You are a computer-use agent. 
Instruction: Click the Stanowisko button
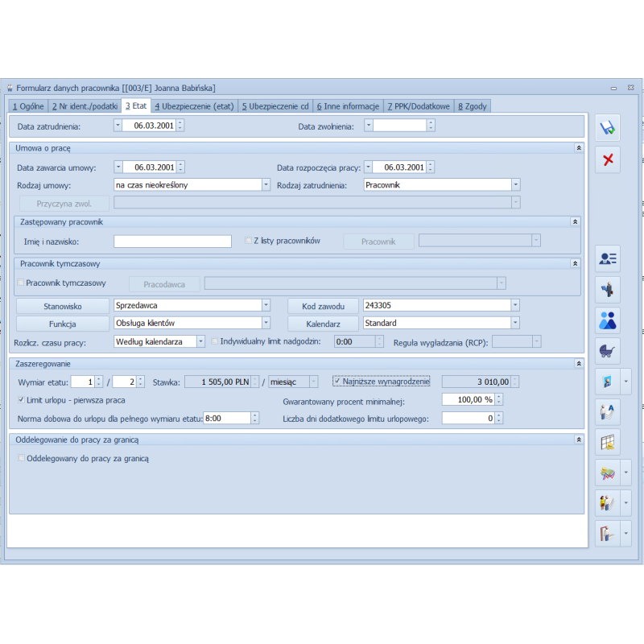tap(63, 306)
